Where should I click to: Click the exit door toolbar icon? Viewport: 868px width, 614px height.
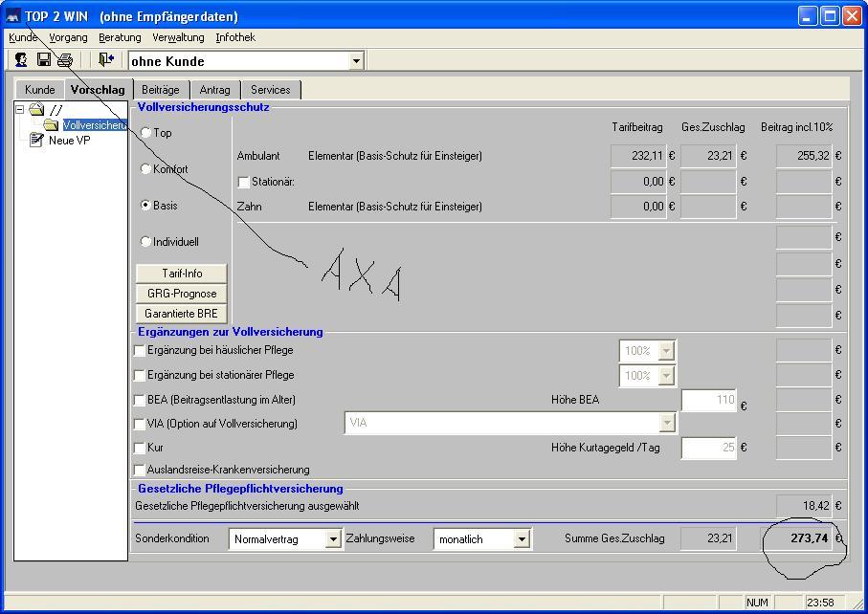click(x=105, y=60)
